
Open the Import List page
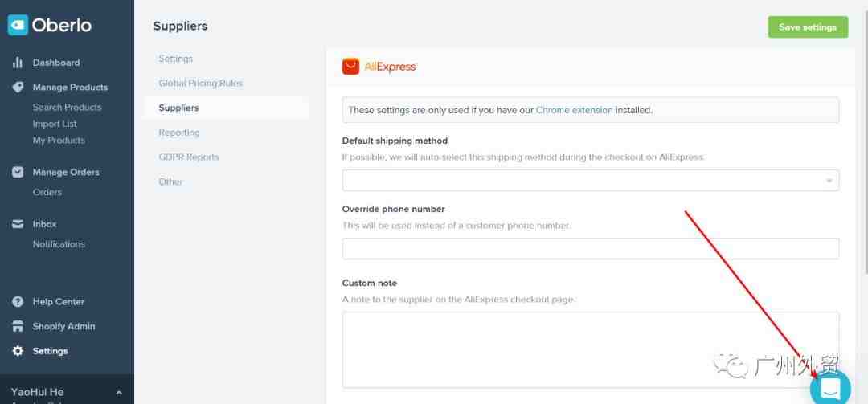pos(55,124)
